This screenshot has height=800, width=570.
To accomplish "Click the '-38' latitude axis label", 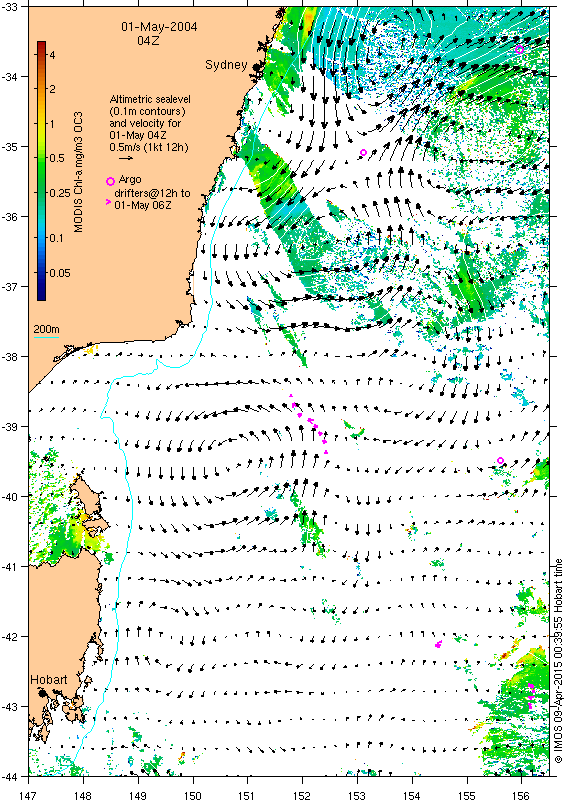I will tap(10, 356).
